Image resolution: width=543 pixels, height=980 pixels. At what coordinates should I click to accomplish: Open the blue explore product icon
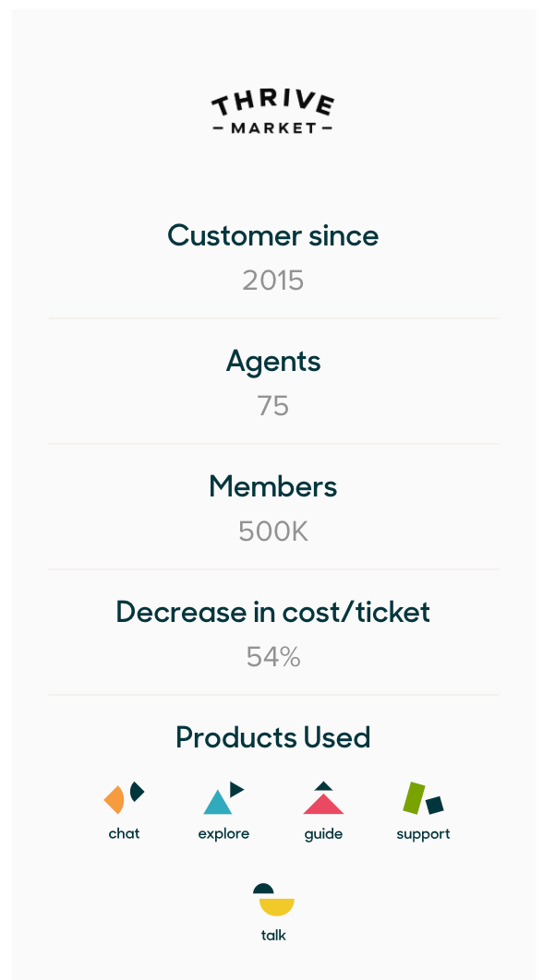pos(223,797)
